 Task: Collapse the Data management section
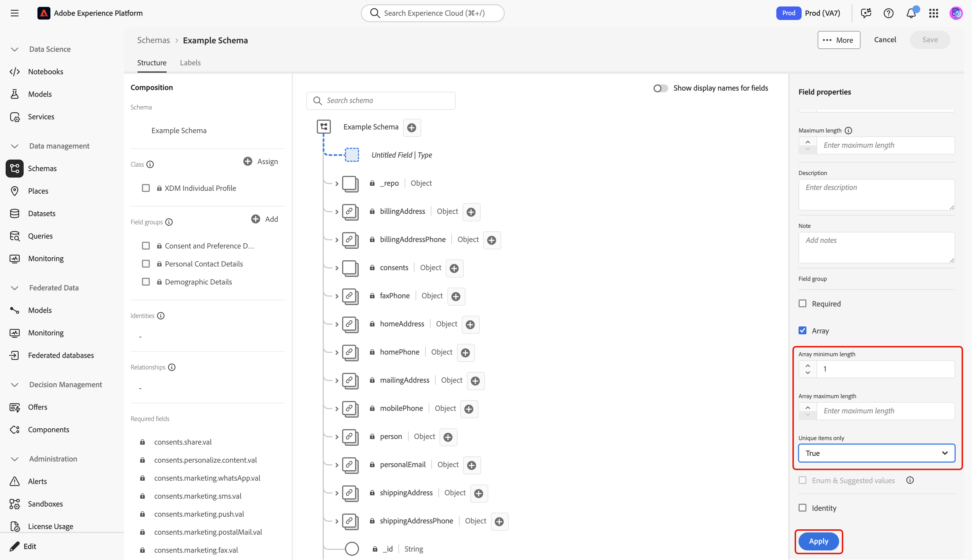(15, 146)
